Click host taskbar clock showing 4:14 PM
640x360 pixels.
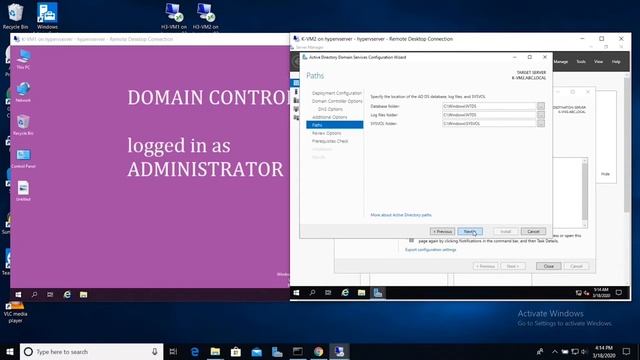pos(604,351)
